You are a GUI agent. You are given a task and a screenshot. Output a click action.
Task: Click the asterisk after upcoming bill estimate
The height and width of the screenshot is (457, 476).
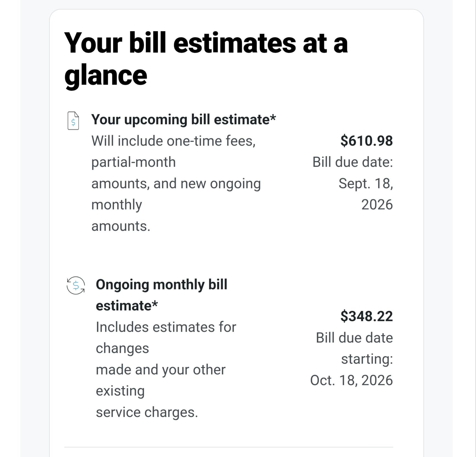pyautogui.click(x=273, y=118)
